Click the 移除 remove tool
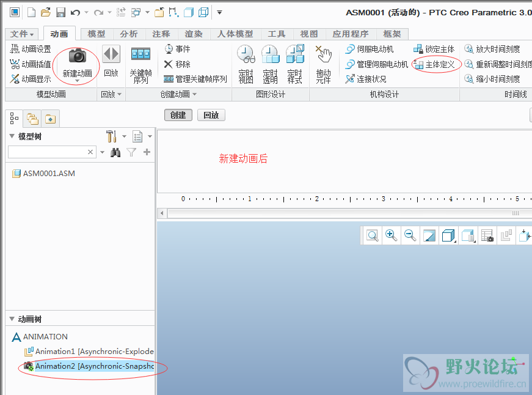 tap(178, 64)
